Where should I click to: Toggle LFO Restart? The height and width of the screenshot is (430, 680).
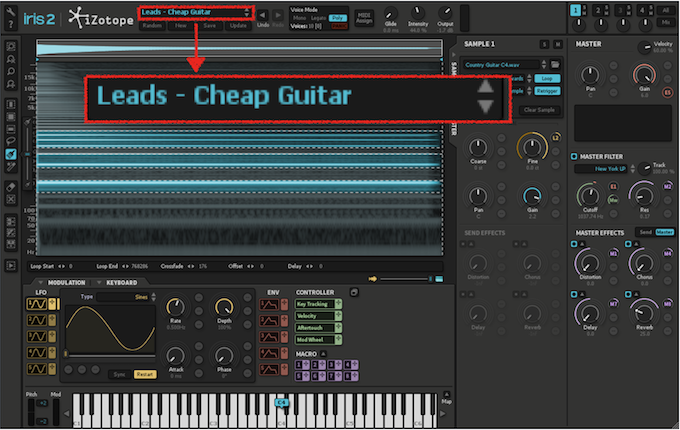[x=144, y=374]
